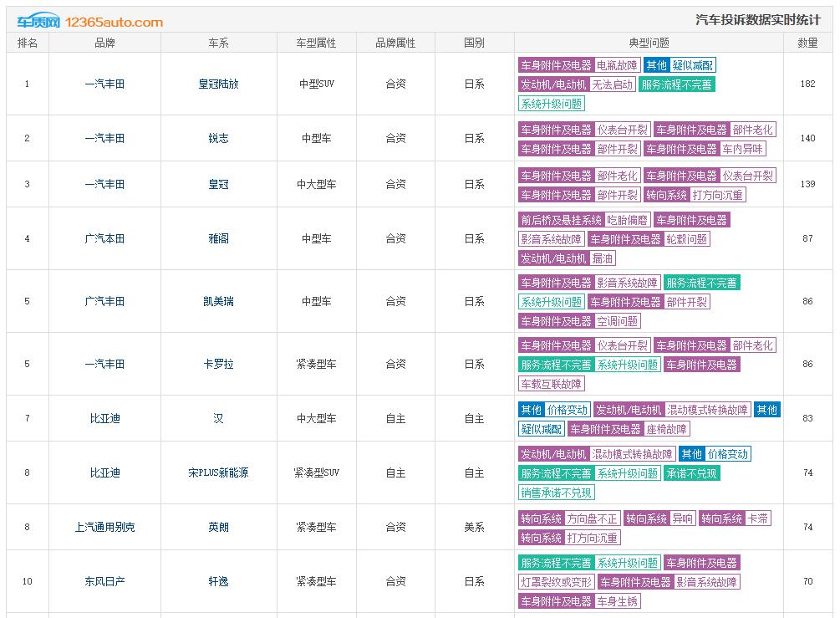840x618 pixels.
Task: Click complaint count 140
Action: 807,138
